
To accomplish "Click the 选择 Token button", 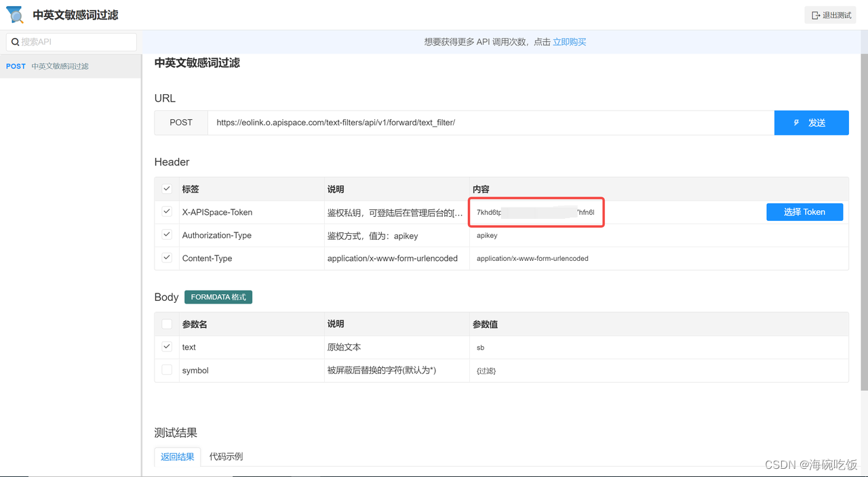I will 804,212.
